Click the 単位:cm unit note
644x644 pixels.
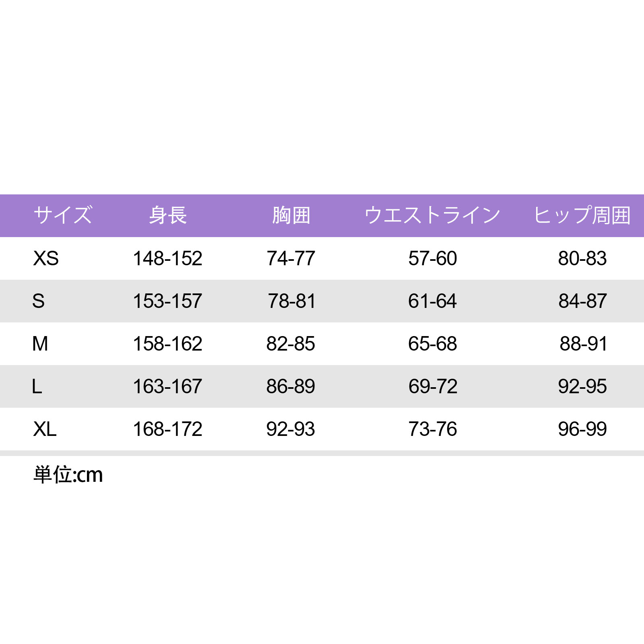pos(68,475)
